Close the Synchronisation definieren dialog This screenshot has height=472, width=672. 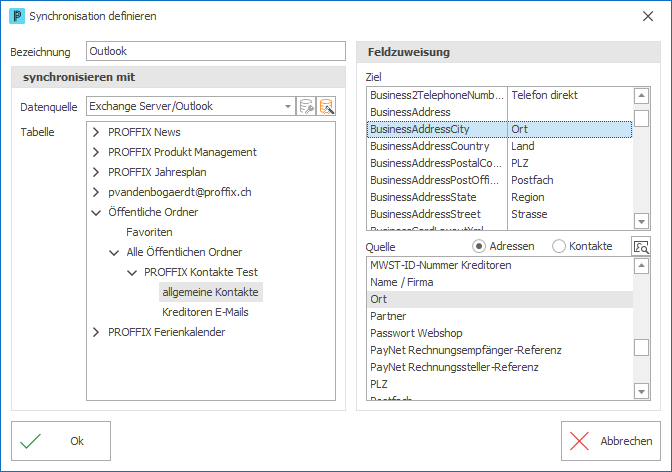click(648, 16)
